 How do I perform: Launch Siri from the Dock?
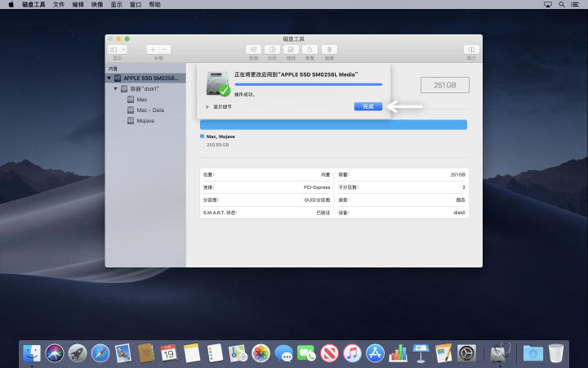click(x=55, y=353)
